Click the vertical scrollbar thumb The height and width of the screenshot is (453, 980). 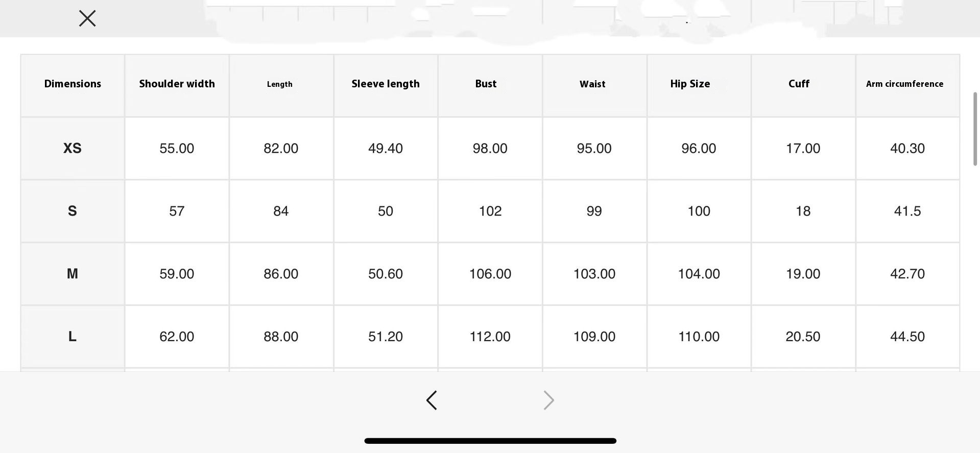coord(975,129)
